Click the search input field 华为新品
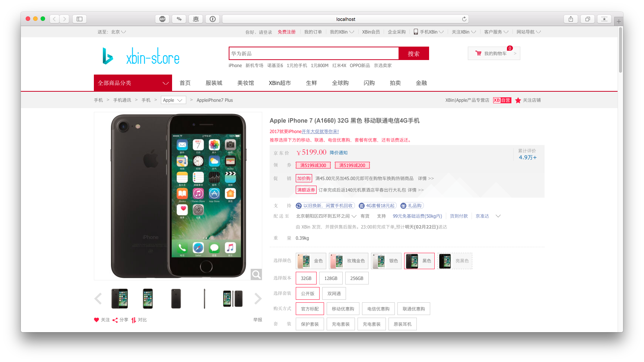644x362 pixels. [x=314, y=53]
